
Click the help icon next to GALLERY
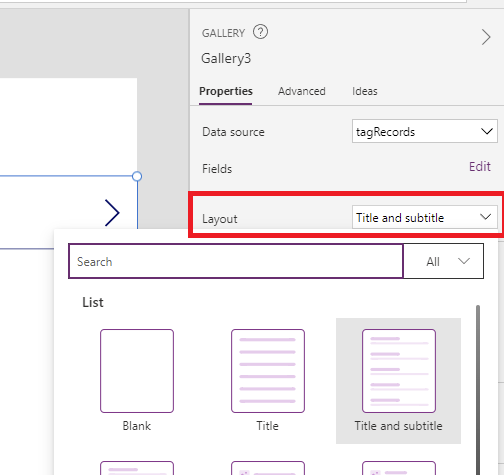pos(260,32)
